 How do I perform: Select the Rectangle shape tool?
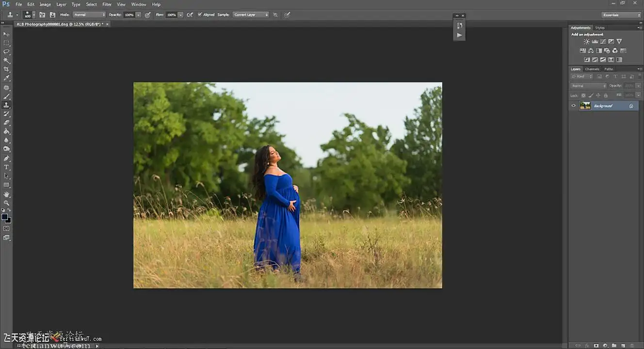tap(6, 185)
